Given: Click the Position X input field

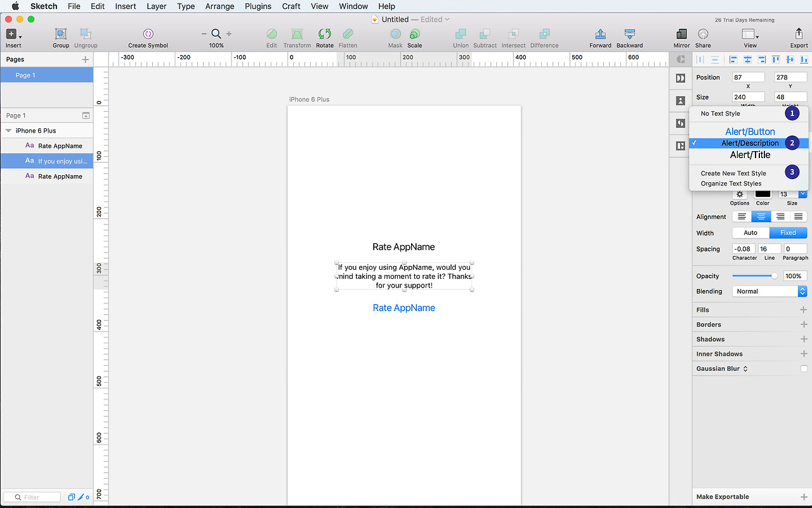Looking at the screenshot, I should 748,77.
